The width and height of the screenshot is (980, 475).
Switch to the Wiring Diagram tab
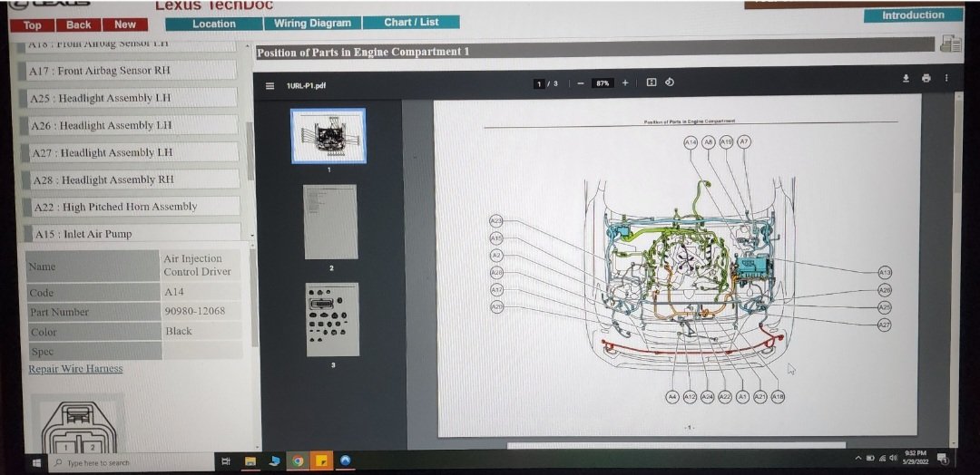tap(312, 23)
